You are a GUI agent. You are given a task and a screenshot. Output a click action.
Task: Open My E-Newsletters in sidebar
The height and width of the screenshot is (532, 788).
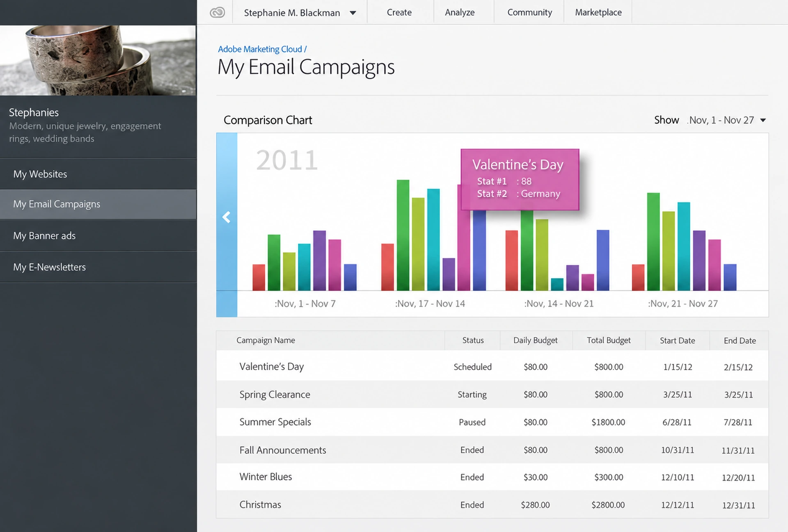98,267
